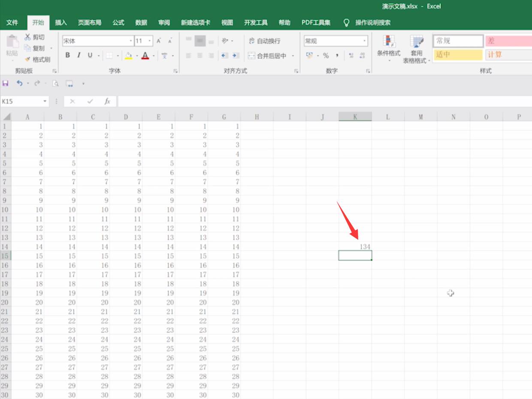Viewport: 532px width, 399px height.
Task: Click the phonetic guide (文) icon
Action: (x=165, y=55)
